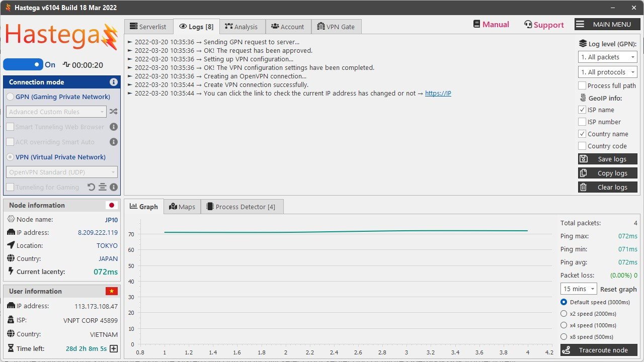
Task: Open the All protocols dropdown
Action: point(608,72)
